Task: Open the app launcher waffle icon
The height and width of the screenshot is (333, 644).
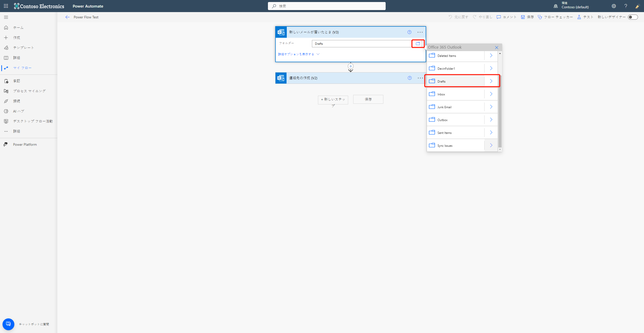Action: pyautogui.click(x=6, y=6)
